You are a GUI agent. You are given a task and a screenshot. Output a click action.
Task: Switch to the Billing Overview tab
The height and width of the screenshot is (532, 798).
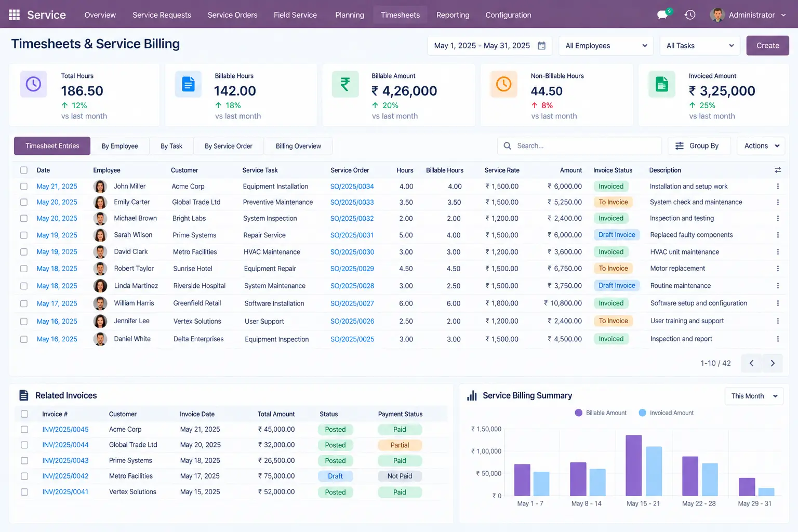point(298,146)
